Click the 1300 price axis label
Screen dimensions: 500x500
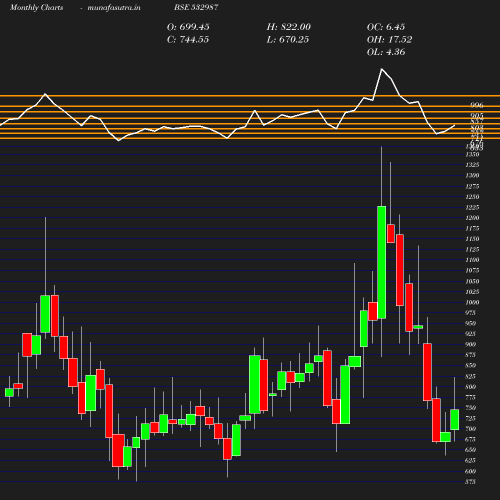tap(472, 175)
